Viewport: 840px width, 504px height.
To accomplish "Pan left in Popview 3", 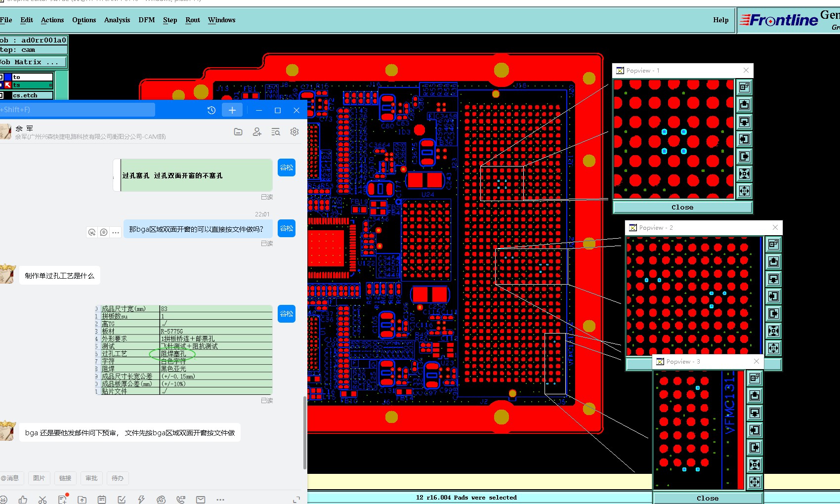I will point(755,430).
